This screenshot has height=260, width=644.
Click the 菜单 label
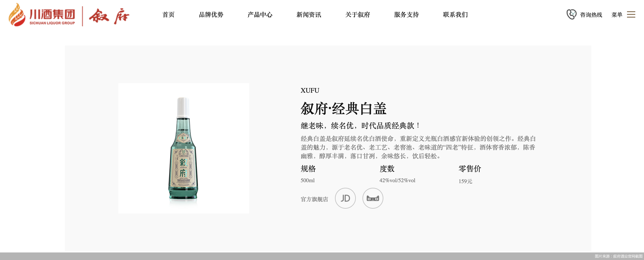click(617, 15)
